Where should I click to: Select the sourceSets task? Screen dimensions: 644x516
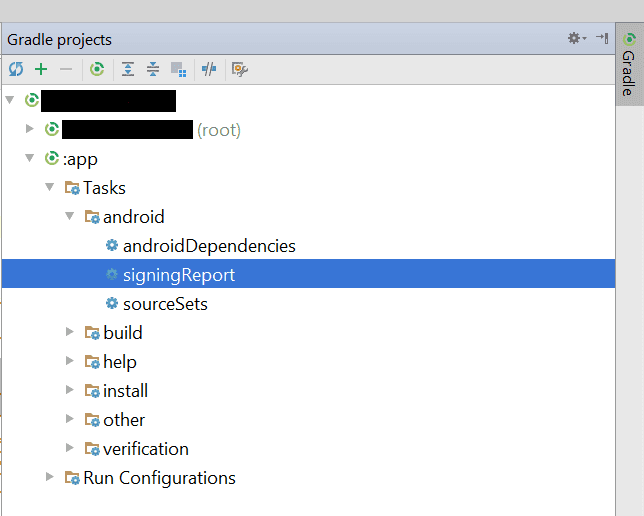164,303
